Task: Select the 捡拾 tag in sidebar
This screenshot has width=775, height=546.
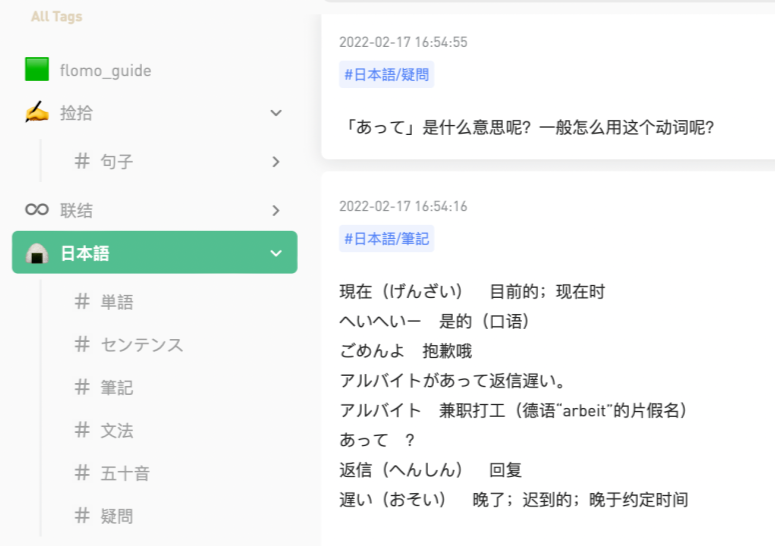Action: 76,113
